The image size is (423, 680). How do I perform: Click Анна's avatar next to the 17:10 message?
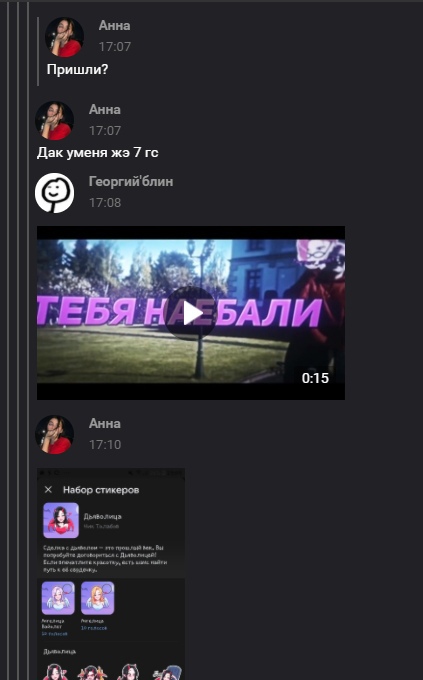click(x=54, y=435)
